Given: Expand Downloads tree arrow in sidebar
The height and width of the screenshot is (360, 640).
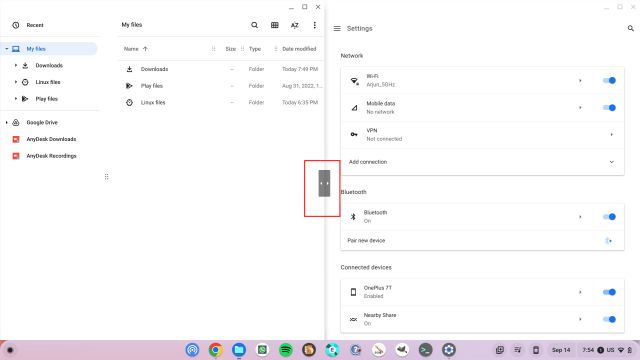Looking at the screenshot, I should 16,65.
